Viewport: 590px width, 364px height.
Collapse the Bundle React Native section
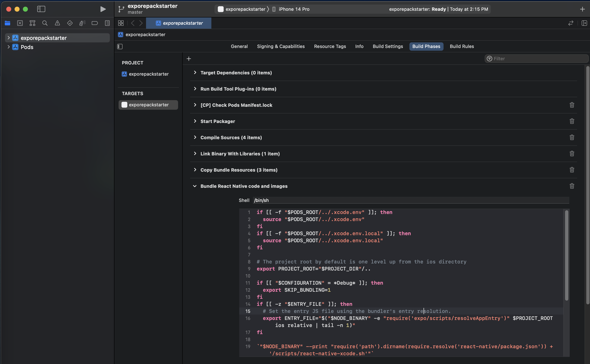[195, 186]
